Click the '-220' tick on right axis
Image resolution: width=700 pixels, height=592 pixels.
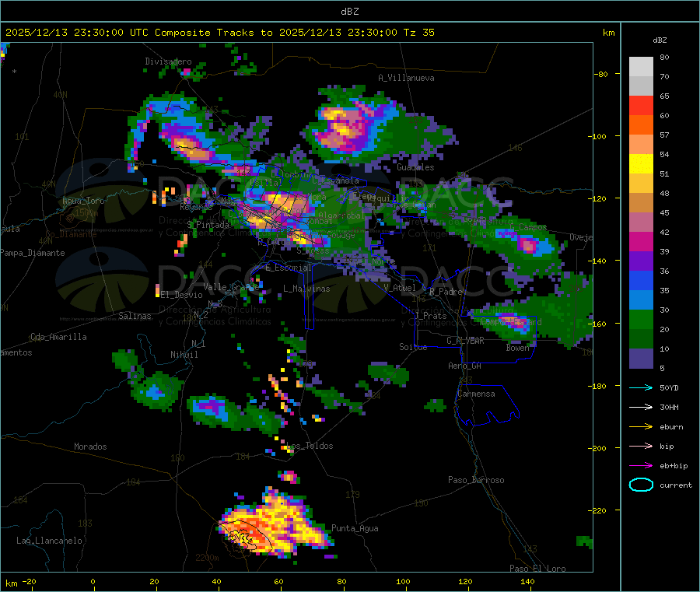(597, 510)
